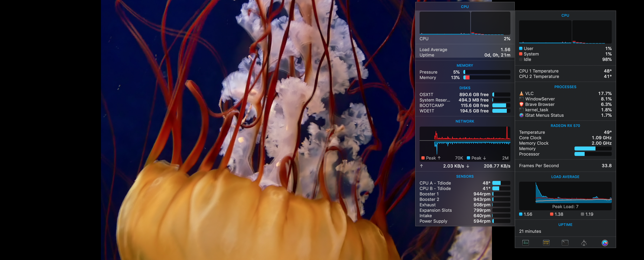Click the Brave Browser icon in Processes
644x260 pixels.
(x=521, y=104)
